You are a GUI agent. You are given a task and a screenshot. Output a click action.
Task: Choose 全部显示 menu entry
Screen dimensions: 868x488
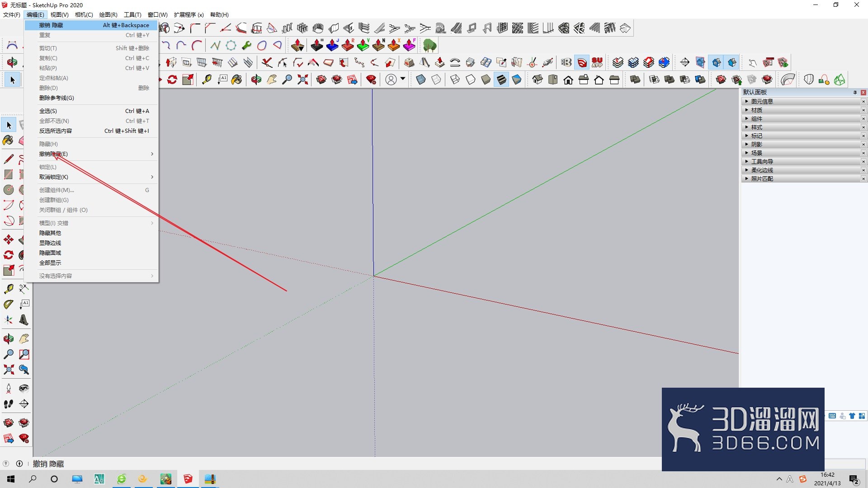click(x=91, y=263)
